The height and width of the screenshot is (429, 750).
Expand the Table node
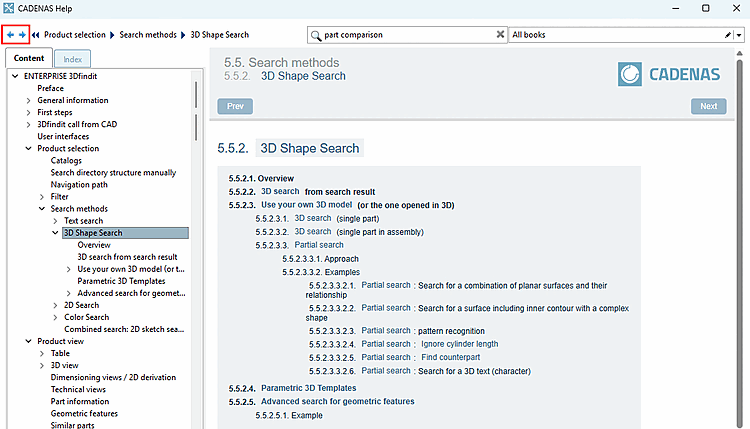42,353
